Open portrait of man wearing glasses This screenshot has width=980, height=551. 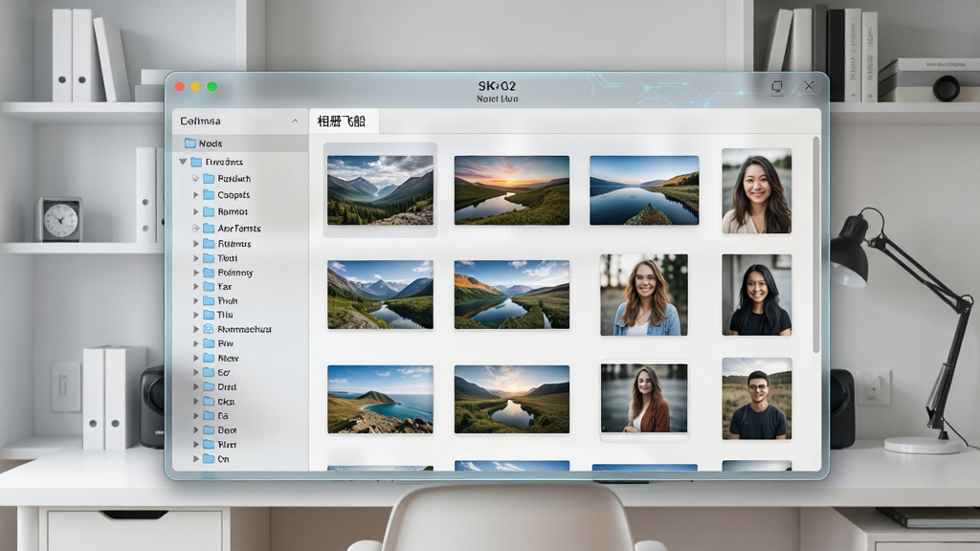pyautogui.click(x=757, y=399)
